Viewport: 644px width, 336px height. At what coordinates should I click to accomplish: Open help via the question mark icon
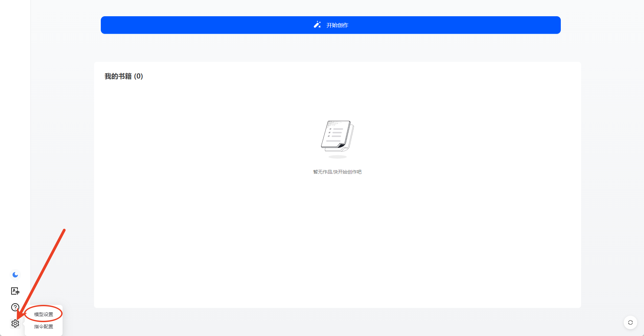[x=15, y=307]
